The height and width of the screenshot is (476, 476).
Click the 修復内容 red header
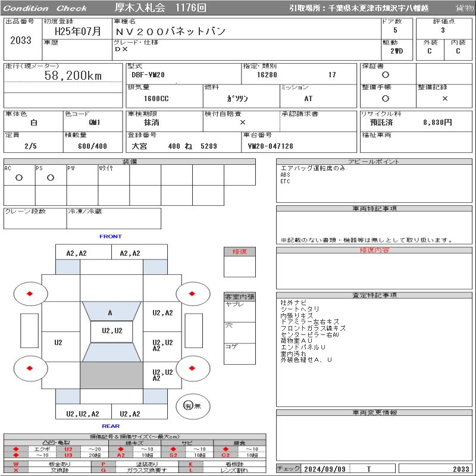tap(374, 250)
